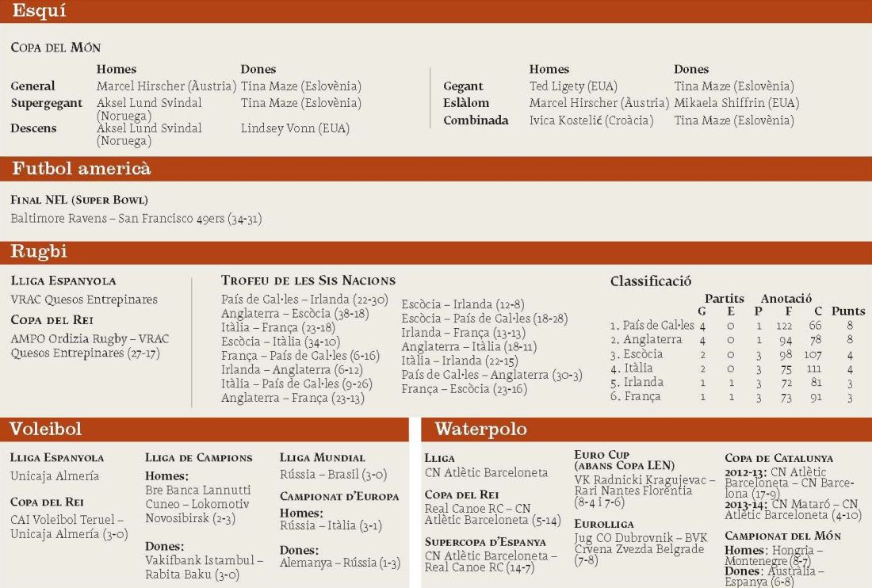Viewport: 872px width, 588px height.
Task: Click the 'Voleibol' section header
Action: 46,429
